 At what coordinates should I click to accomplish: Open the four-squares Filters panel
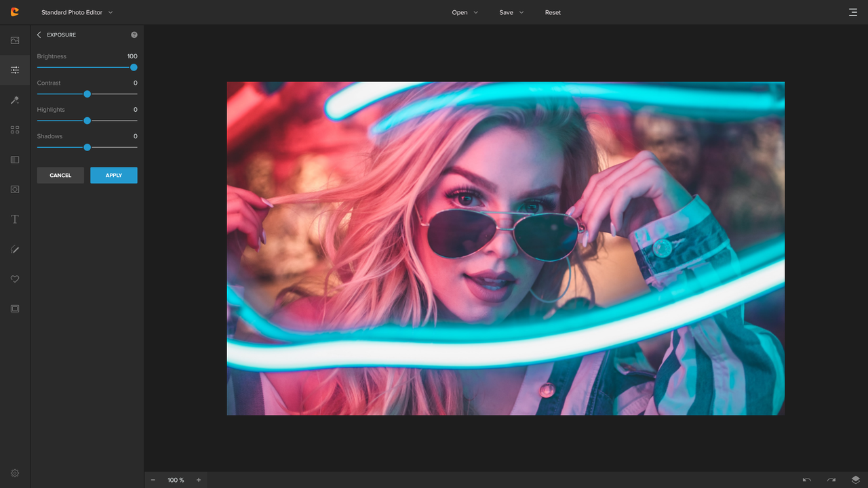point(15,129)
